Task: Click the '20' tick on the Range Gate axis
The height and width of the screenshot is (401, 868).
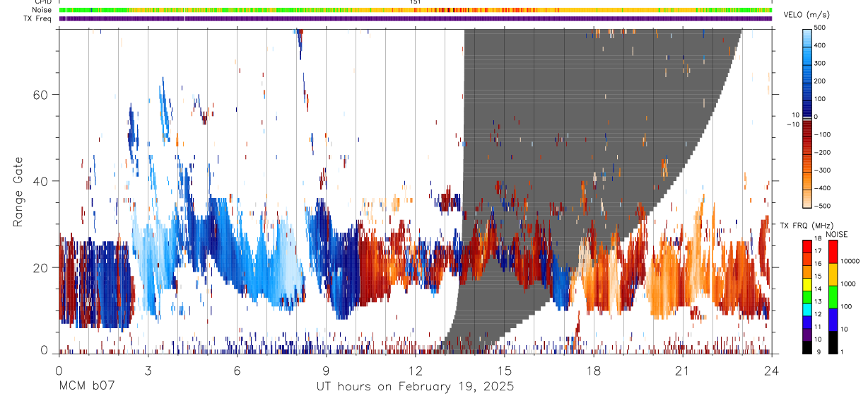Action: pyautogui.click(x=42, y=267)
